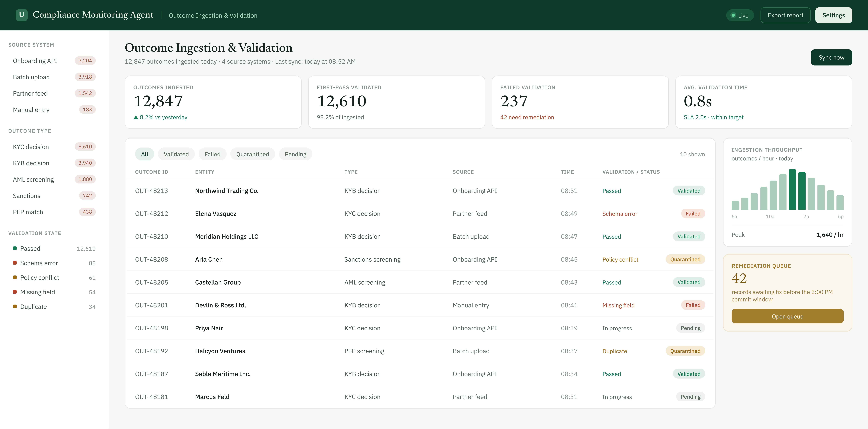Select the Validated filter tab

pyautogui.click(x=176, y=154)
